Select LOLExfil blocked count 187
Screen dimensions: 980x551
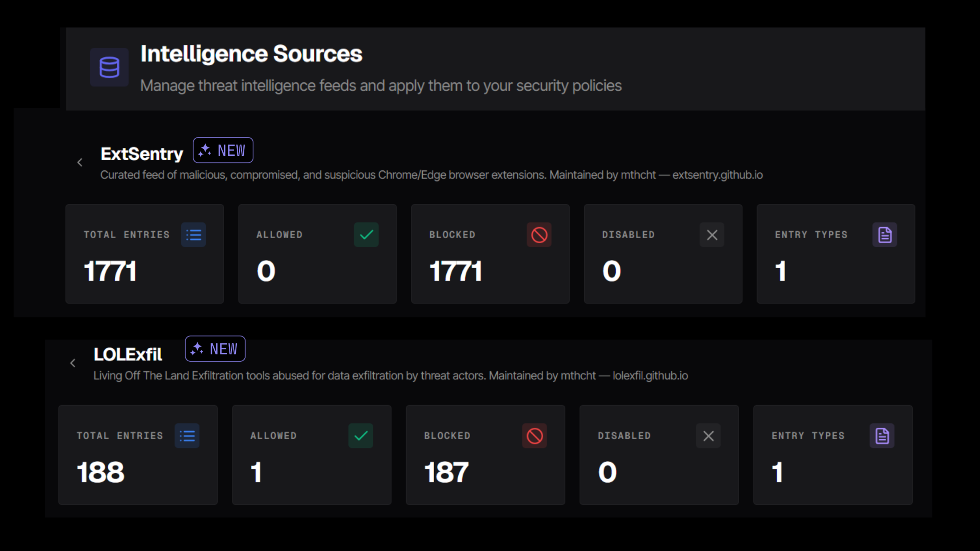(447, 472)
